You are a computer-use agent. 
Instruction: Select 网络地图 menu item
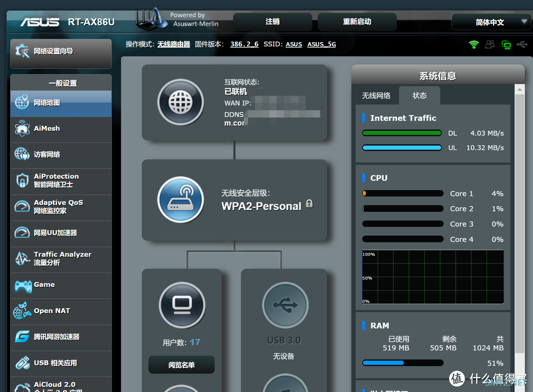coord(61,104)
